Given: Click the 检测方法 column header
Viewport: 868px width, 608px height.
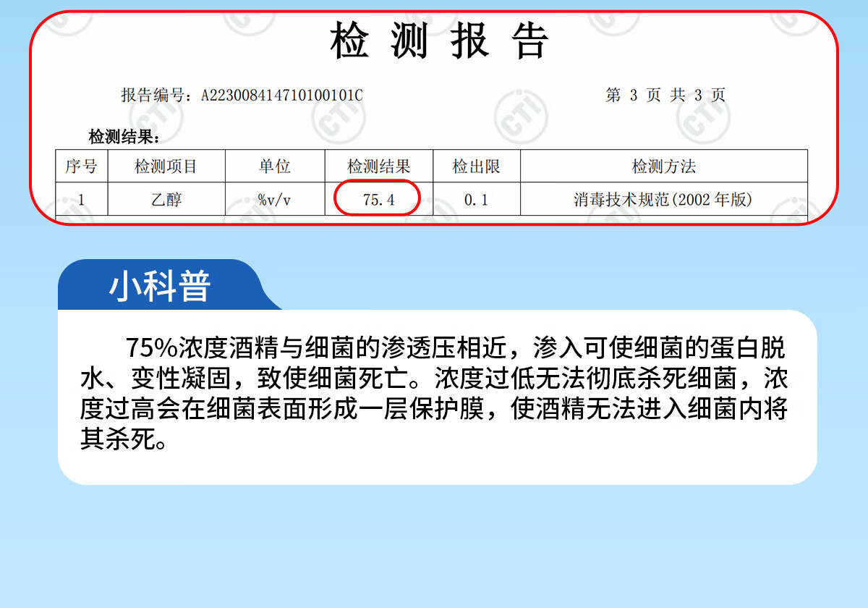Looking at the screenshot, I should point(663,166).
